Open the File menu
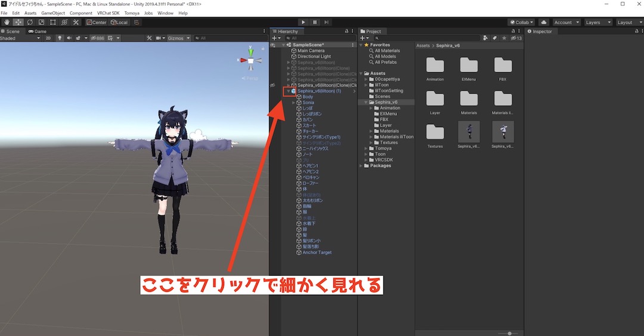The width and height of the screenshot is (644, 336). (4, 13)
